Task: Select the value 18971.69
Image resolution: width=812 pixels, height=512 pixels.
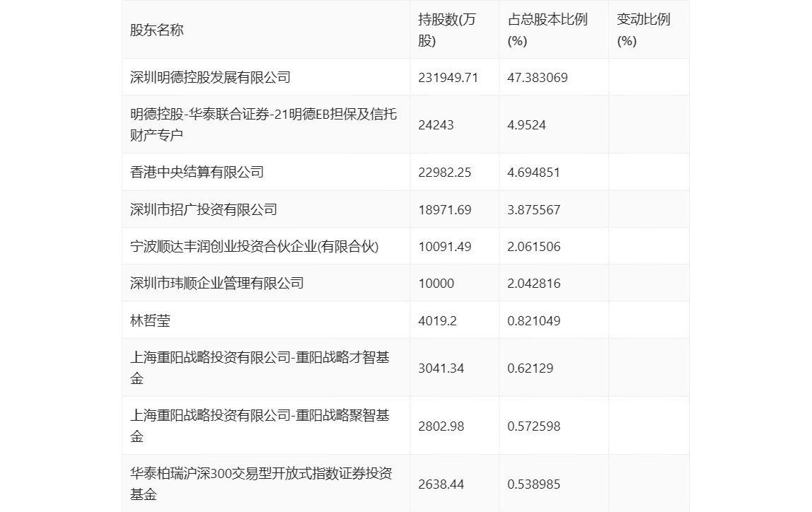Action: [x=445, y=209]
